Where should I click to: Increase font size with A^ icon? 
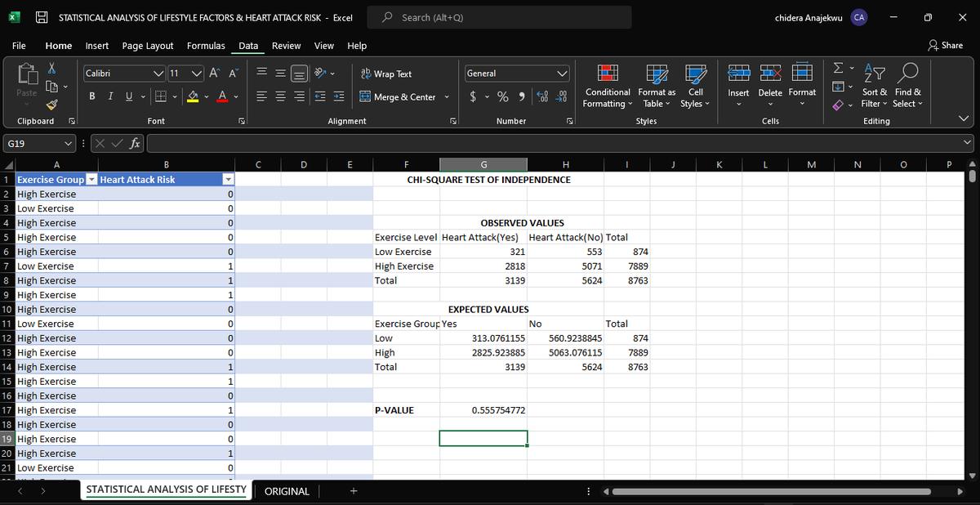pos(216,74)
